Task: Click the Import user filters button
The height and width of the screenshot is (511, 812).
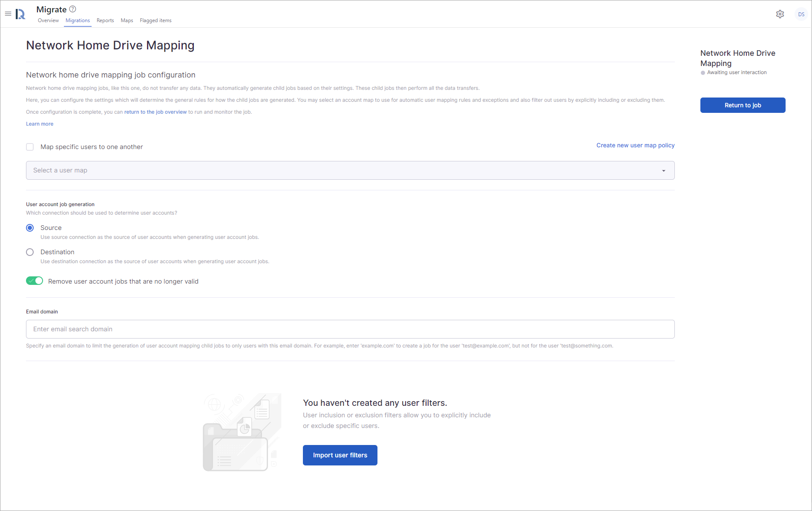Action: tap(340, 455)
